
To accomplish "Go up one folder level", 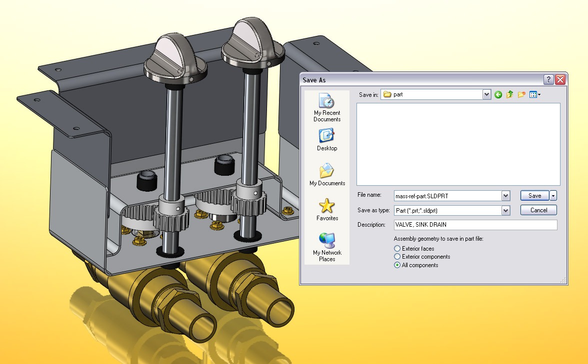I will pyautogui.click(x=509, y=94).
